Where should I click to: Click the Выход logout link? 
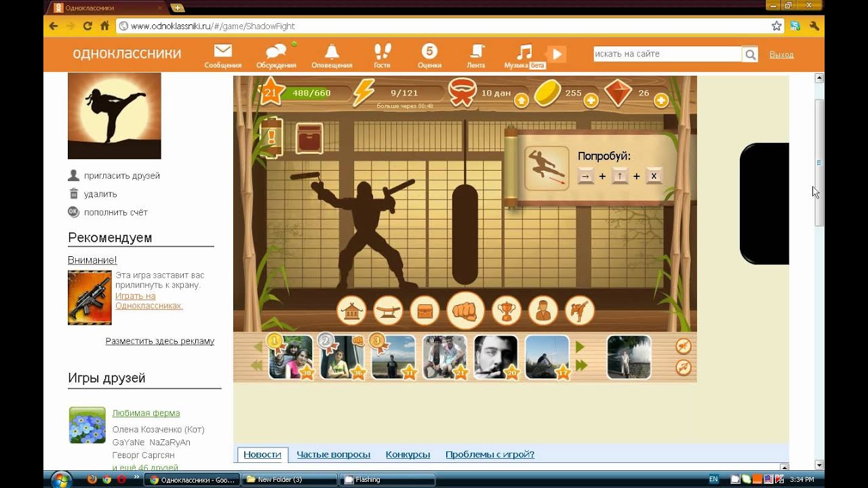781,54
